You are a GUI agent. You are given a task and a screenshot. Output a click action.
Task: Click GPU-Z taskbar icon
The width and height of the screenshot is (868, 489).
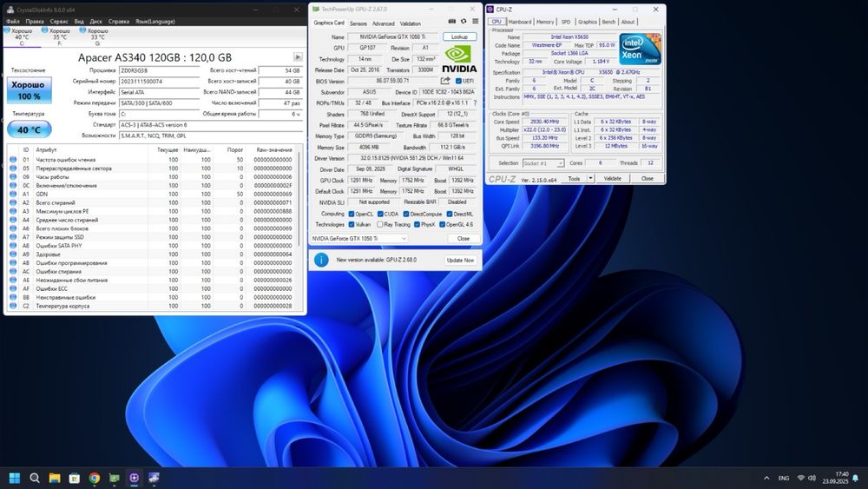tap(114, 478)
